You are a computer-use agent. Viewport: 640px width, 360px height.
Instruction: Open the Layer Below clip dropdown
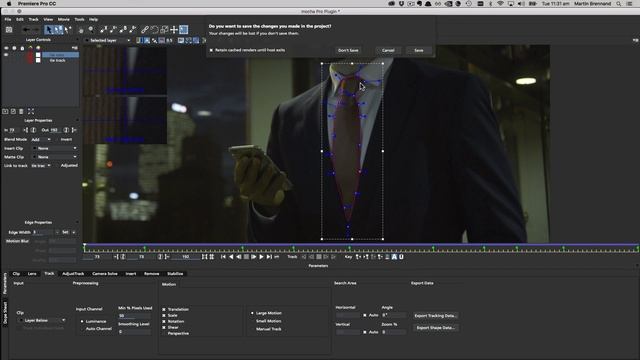[x=43, y=320]
